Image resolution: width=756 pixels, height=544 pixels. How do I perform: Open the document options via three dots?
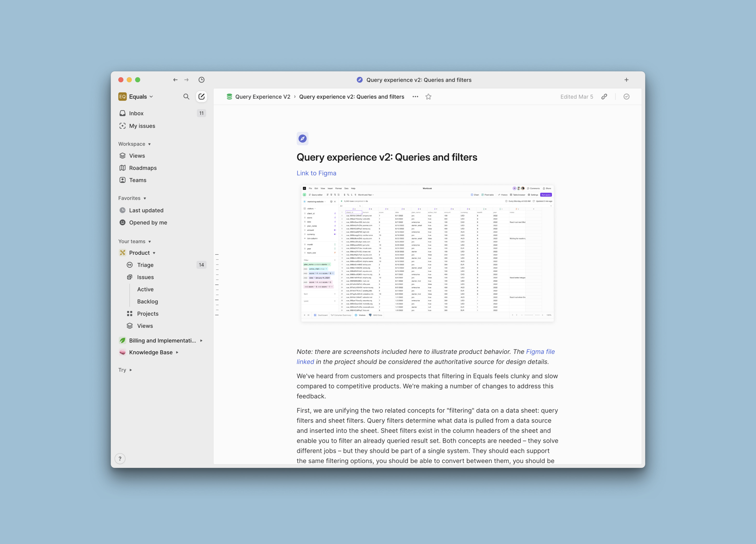pos(415,97)
